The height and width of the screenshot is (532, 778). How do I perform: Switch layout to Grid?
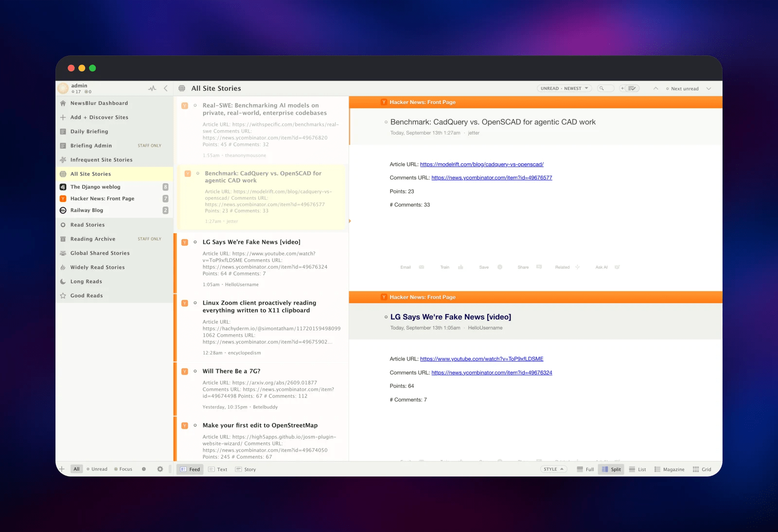click(x=702, y=469)
